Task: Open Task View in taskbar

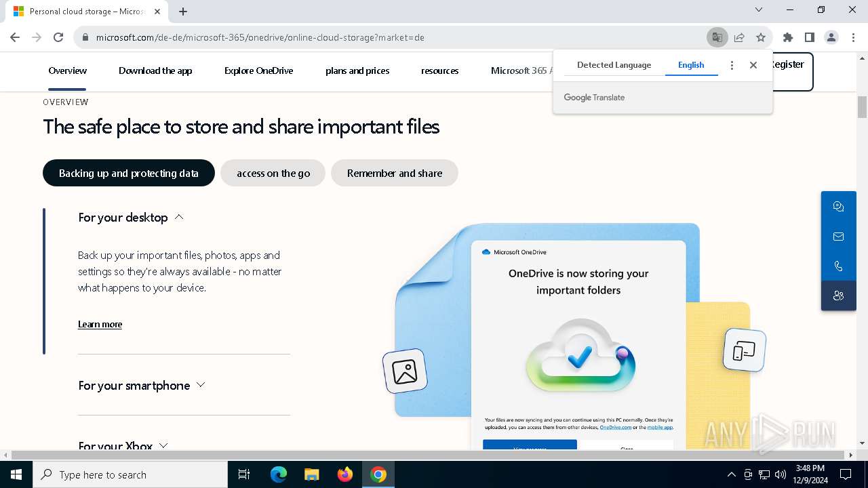Action: (x=244, y=474)
